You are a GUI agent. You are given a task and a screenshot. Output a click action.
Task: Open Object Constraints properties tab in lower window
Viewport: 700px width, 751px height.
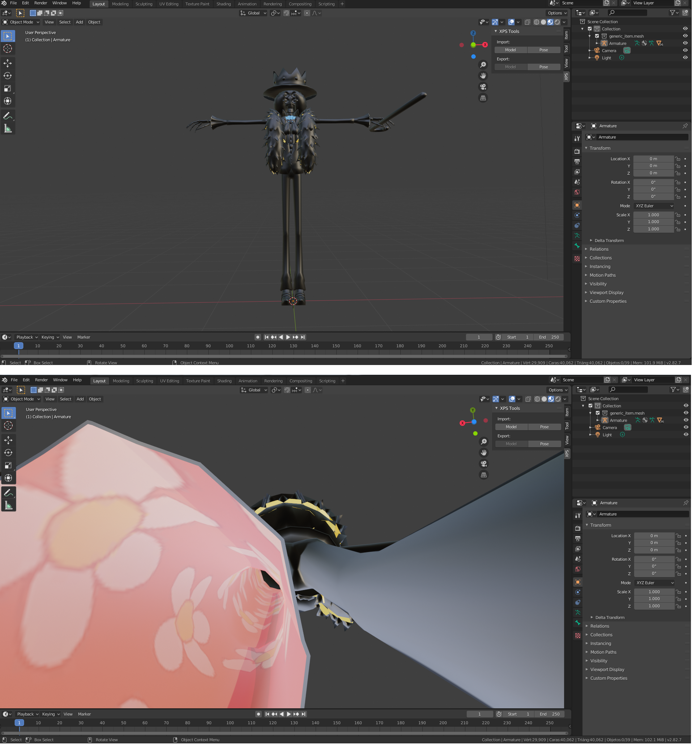(x=578, y=603)
